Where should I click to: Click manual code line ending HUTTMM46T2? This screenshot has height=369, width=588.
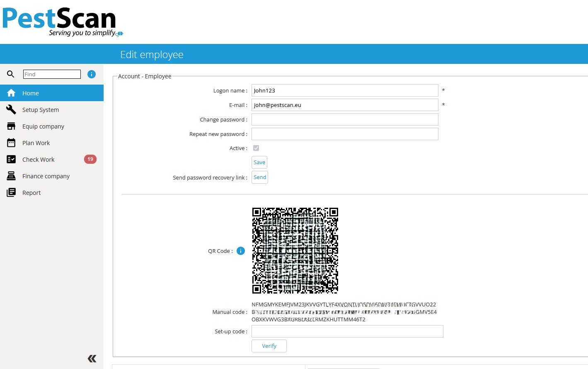(308, 319)
